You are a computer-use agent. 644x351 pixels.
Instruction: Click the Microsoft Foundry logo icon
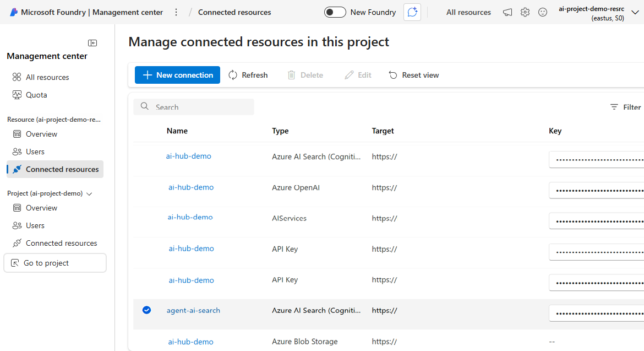point(14,12)
